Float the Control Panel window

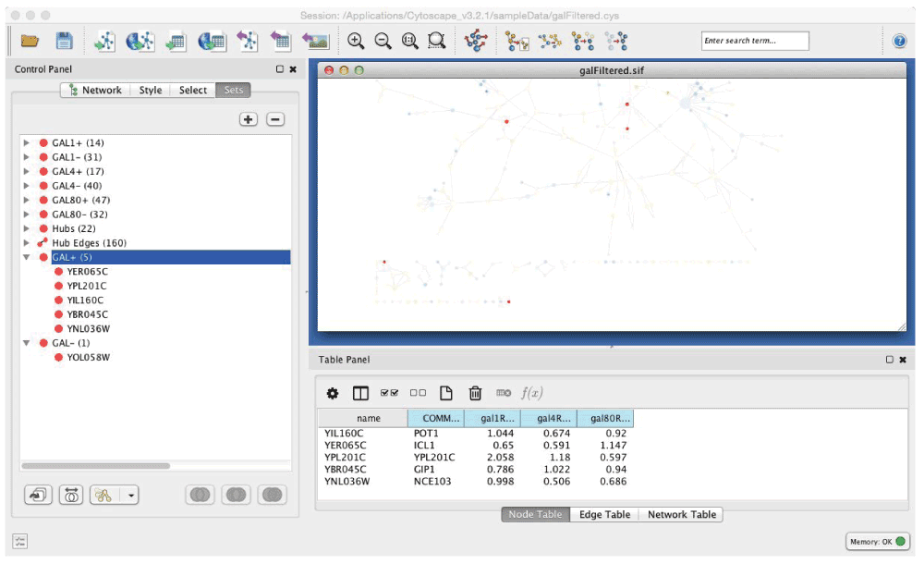(x=280, y=69)
